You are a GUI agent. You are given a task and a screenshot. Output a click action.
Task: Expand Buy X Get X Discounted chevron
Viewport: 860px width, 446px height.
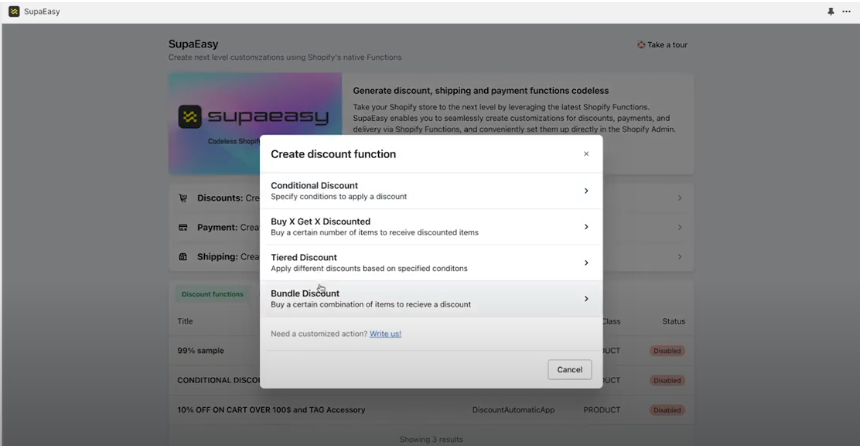pos(586,227)
